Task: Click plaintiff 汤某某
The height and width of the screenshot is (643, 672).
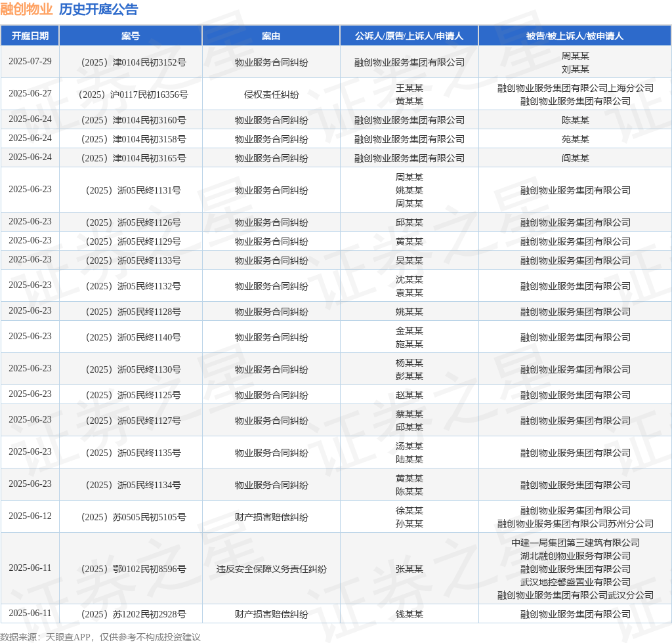Action: 409,446
